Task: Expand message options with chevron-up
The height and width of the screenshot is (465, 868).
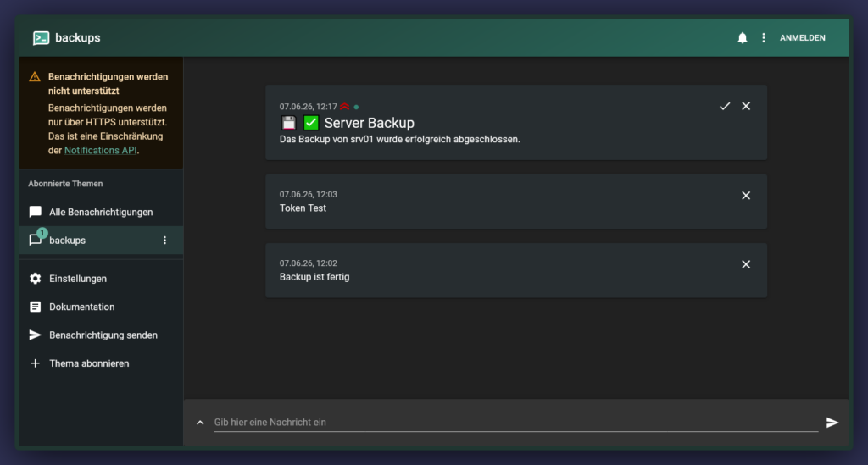Action: [200, 423]
